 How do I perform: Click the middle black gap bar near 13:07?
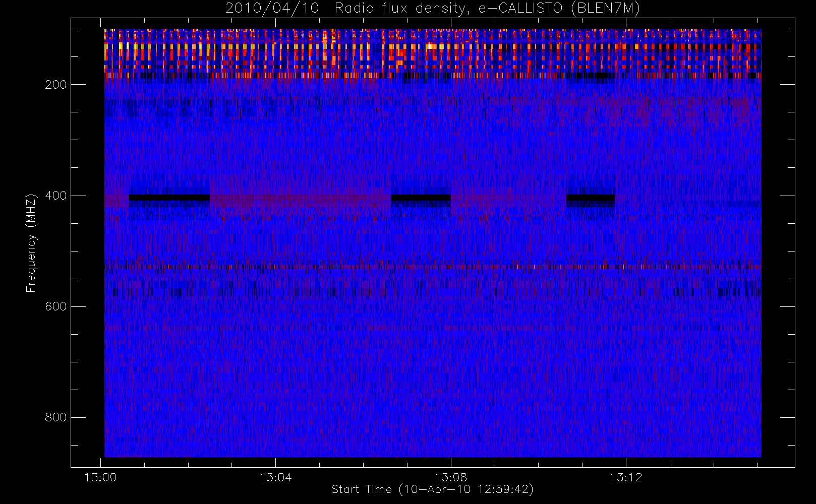pos(421,198)
